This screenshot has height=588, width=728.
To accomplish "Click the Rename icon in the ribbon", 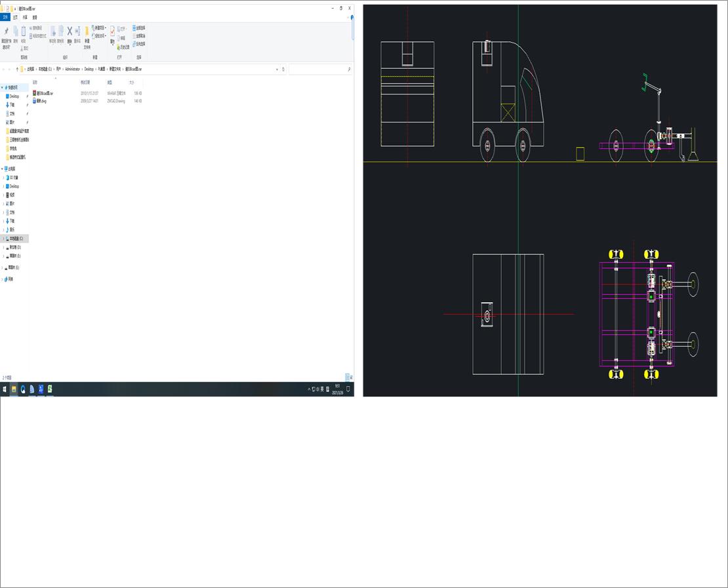I will [76, 29].
